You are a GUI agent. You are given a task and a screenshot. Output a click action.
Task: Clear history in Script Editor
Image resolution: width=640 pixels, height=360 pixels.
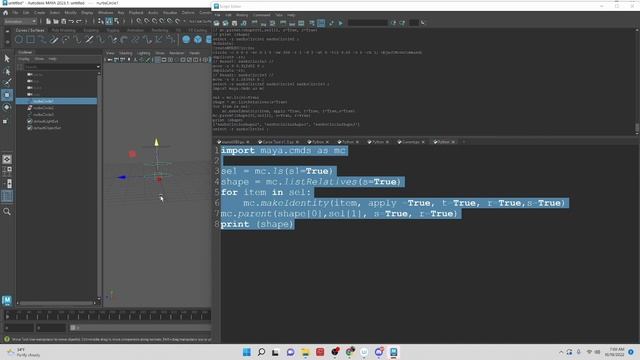pos(254,23)
